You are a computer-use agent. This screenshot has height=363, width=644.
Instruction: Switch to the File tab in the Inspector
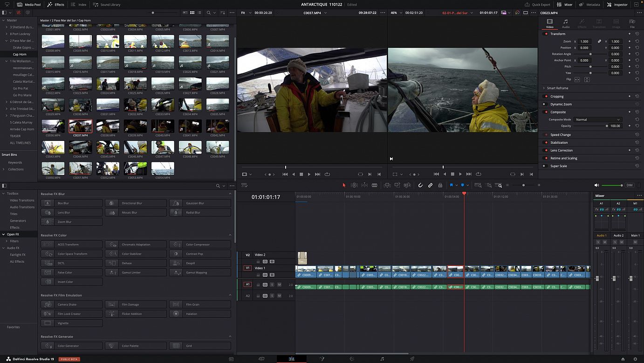click(632, 22)
